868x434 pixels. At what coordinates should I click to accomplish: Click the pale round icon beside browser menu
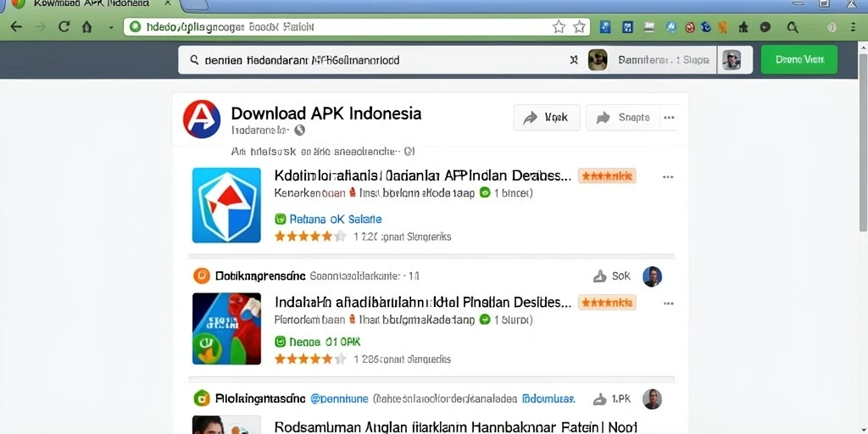coord(832,26)
